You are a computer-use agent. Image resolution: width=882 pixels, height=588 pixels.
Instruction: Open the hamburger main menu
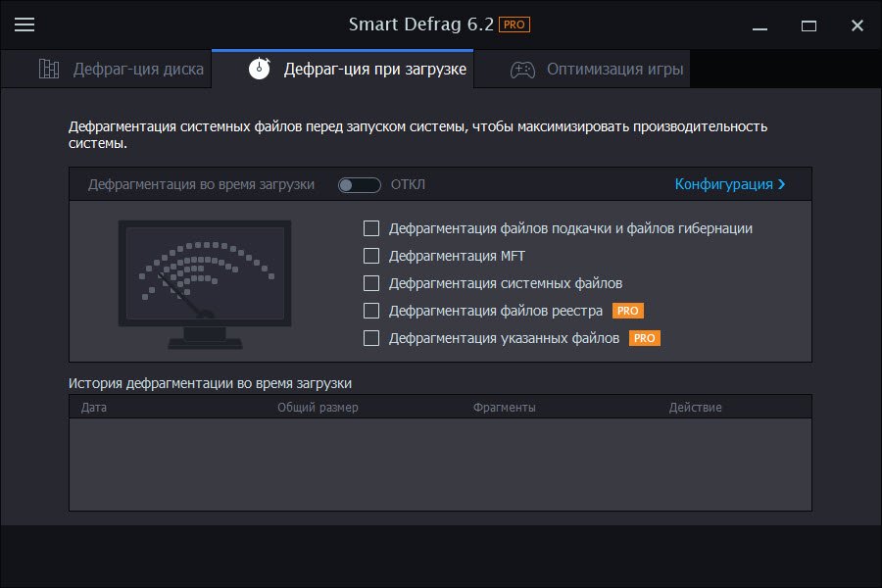pos(24,24)
